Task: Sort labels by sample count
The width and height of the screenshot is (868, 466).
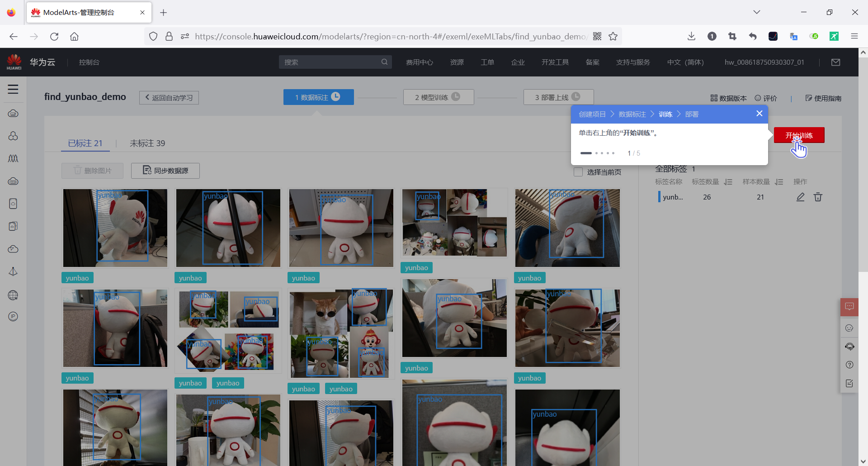Action: tap(778, 182)
